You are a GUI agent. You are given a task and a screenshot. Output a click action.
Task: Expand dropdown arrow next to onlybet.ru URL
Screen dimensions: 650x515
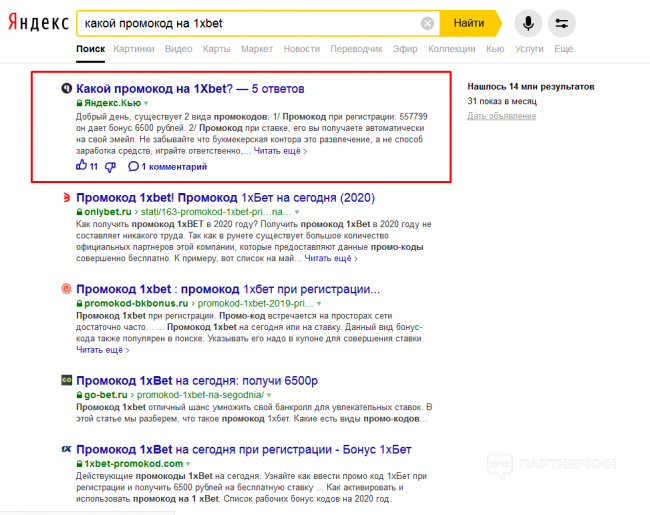pyautogui.click(x=294, y=213)
